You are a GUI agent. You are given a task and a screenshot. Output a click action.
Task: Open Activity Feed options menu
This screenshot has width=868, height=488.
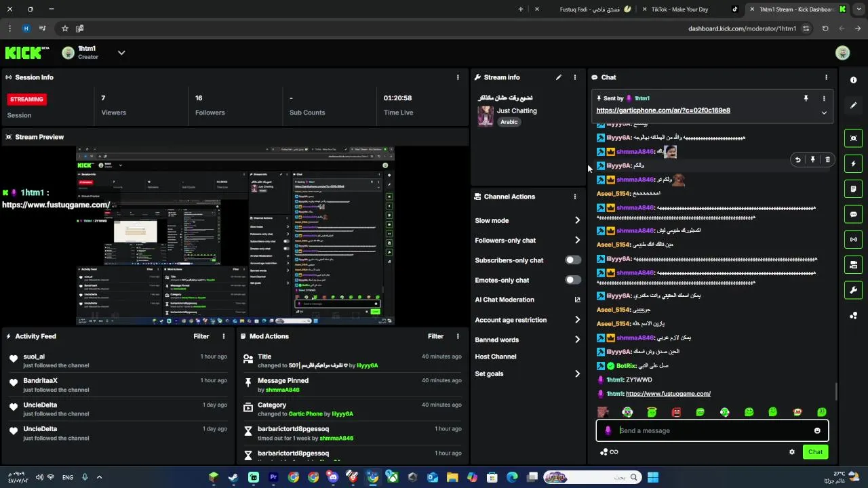tap(224, 336)
